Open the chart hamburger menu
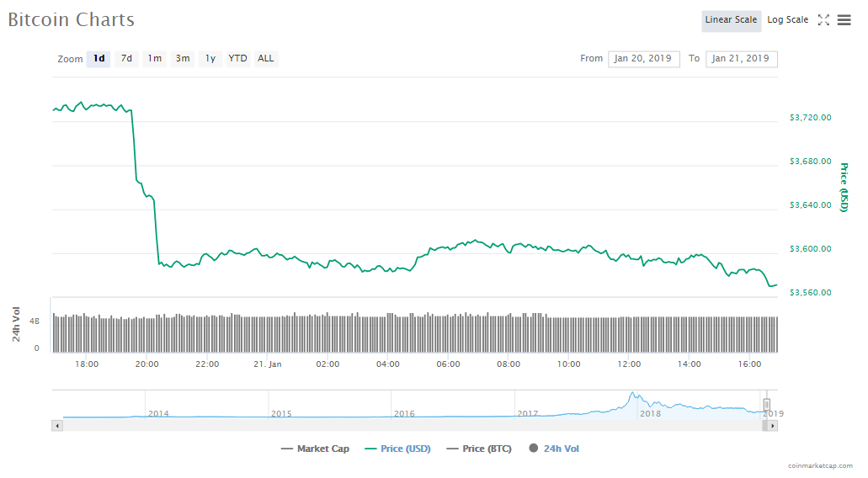The width and height of the screenshot is (868, 478). pyautogui.click(x=844, y=20)
